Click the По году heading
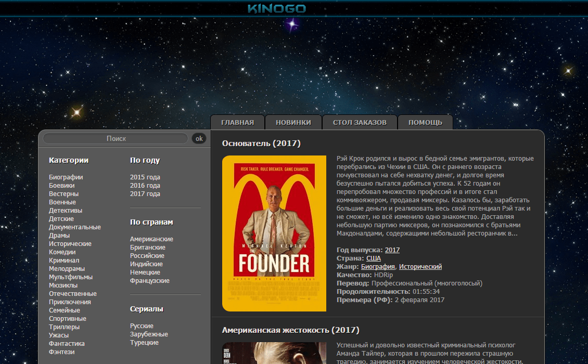Image resolution: width=588 pixels, height=364 pixels. pyautogui.click(x=145, y=160)
